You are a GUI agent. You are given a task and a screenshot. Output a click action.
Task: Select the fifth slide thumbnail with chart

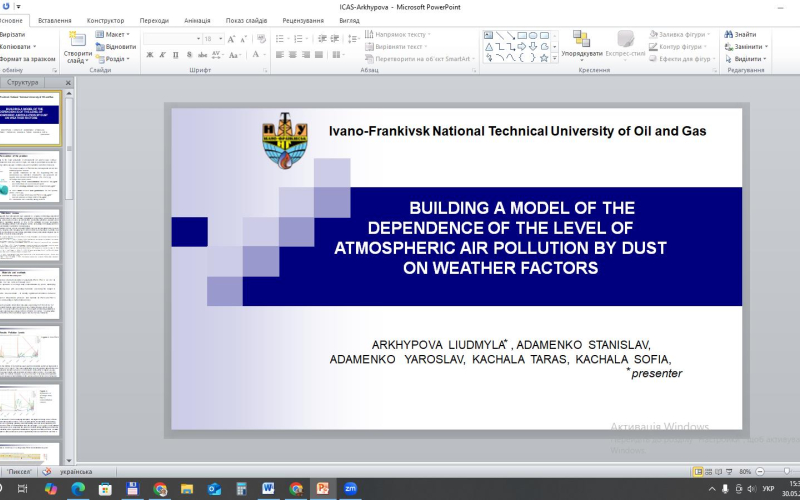[x=30, y=352]
